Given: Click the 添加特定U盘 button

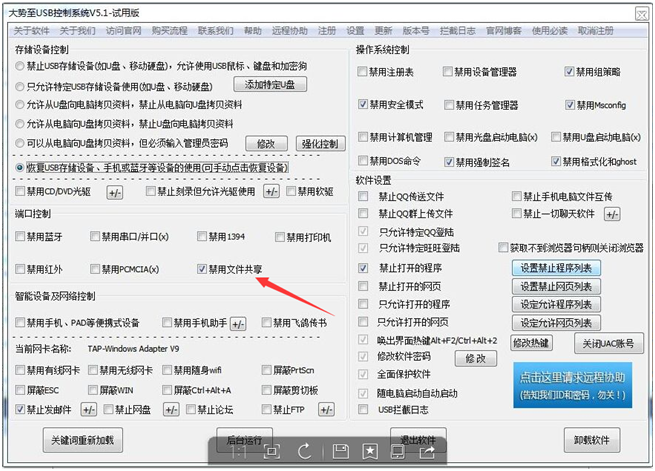Looking at the screenshot, I should coord(270,84).
